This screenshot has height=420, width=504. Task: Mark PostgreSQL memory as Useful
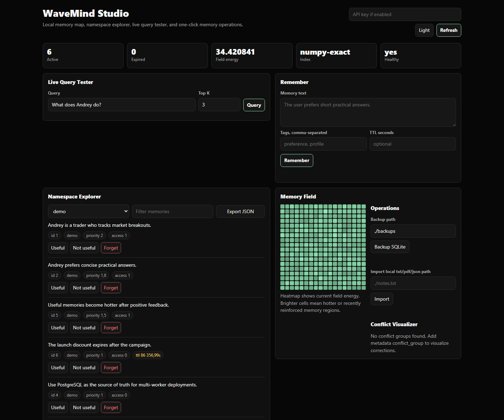(x=58, y=407)
